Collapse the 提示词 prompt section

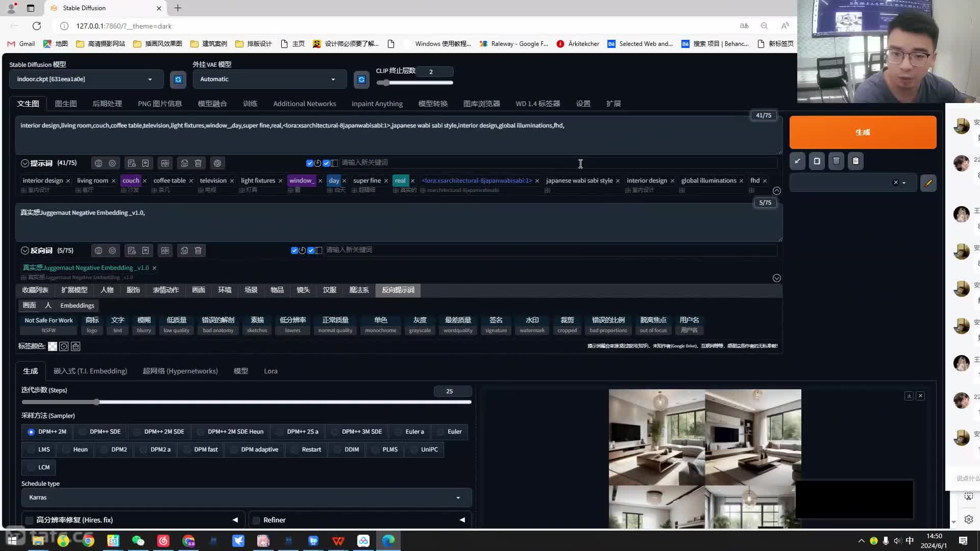[x=24, y=163]
